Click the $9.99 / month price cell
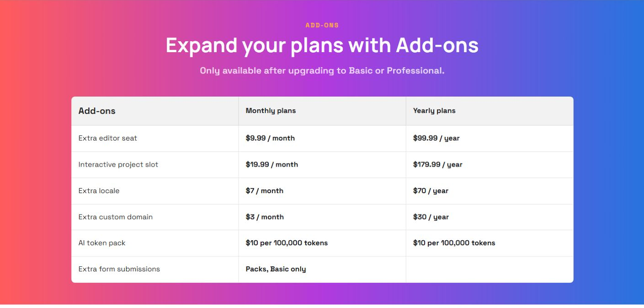The height and width of the screenshot is (308, 644). (x=270, y=138)
